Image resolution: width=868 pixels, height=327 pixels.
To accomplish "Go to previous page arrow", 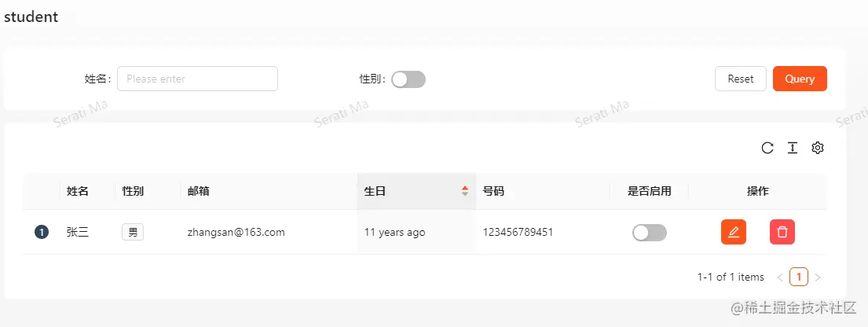I will tap(780, 277).
